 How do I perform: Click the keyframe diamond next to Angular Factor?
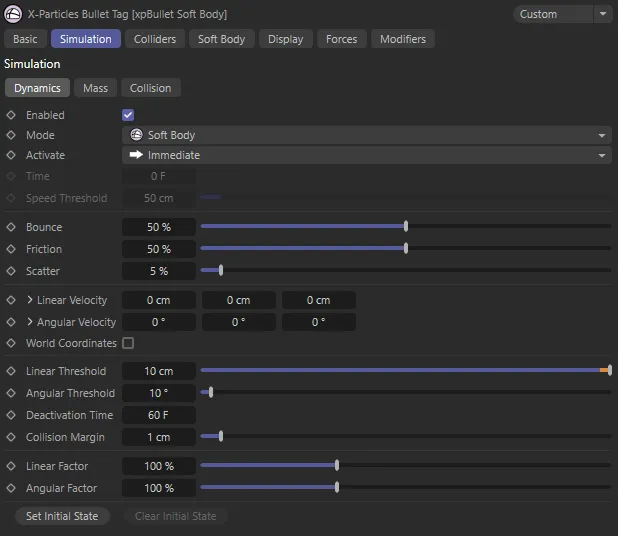[x=11, y=488]
